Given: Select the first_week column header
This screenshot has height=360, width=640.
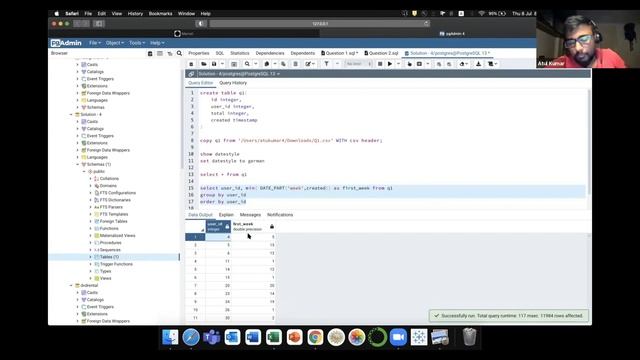Looking at the screenshot, I should click(253, 227).
